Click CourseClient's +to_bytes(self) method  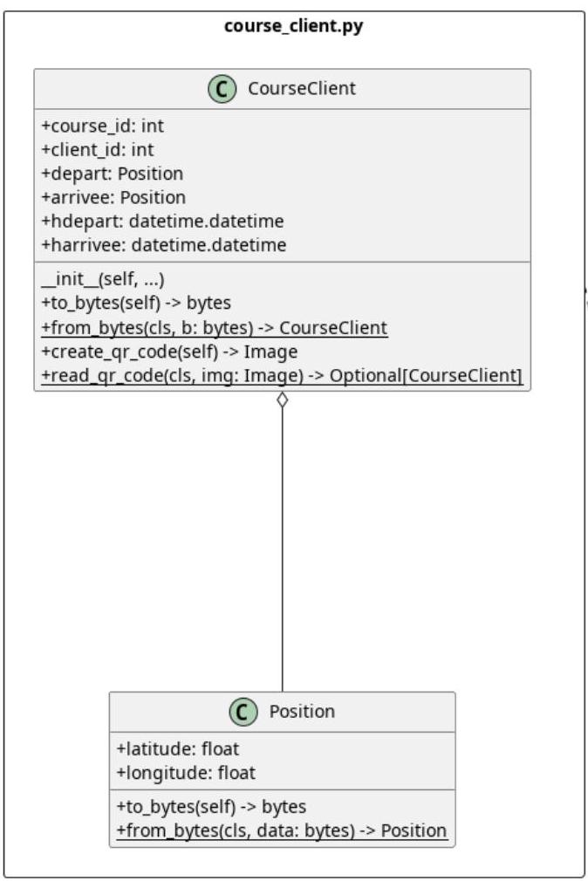pyautogui.click(x=136, y=303)
